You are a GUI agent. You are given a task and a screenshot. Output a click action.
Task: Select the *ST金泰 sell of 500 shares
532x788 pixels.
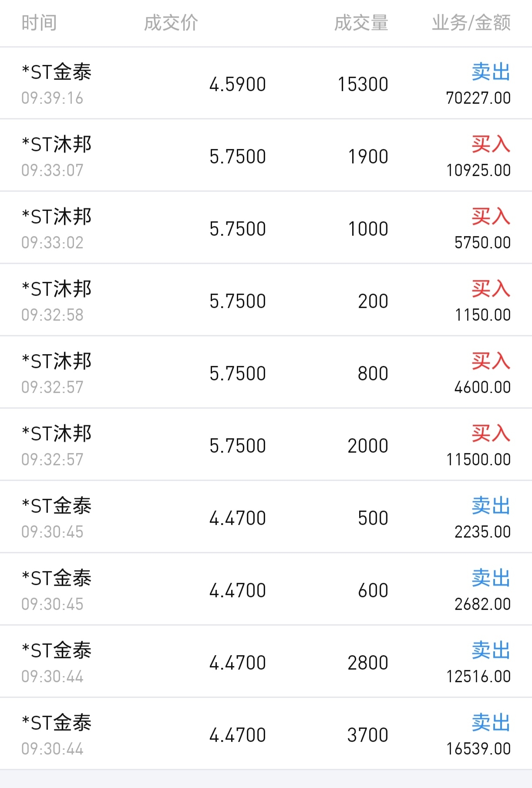(x=266, y=517)
